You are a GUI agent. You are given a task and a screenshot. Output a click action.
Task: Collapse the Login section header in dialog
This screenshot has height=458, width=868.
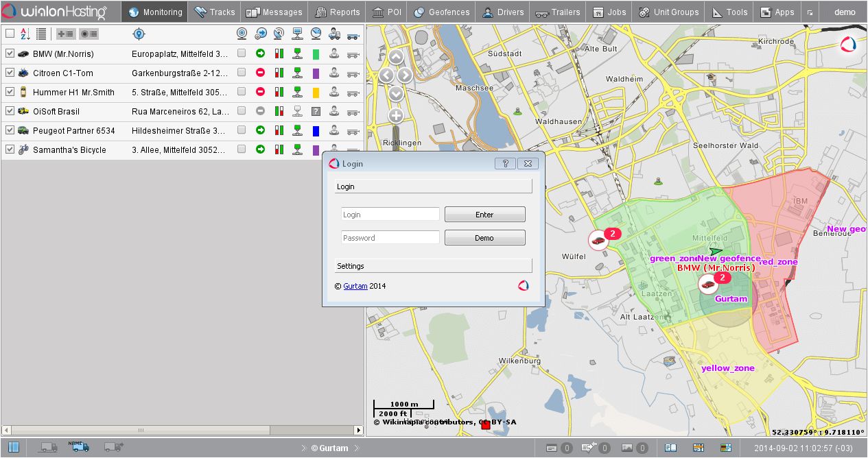click(x=433, y=186)
